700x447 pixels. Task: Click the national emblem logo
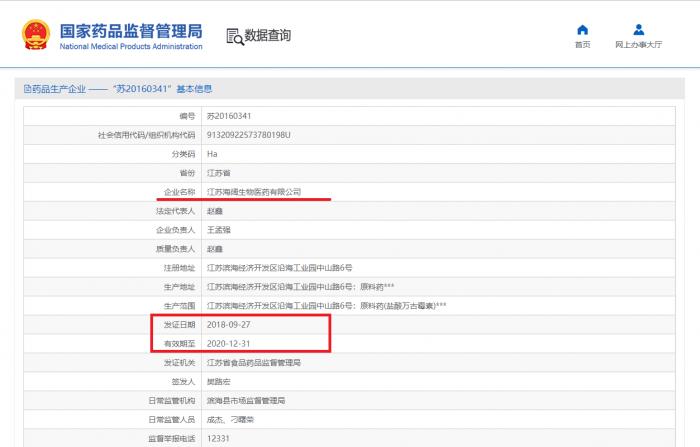(x=35, y=36)
